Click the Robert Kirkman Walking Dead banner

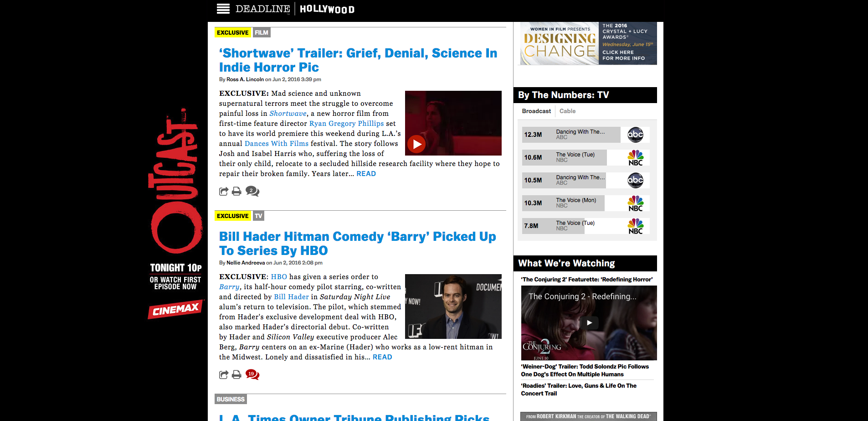pos(588,416)
